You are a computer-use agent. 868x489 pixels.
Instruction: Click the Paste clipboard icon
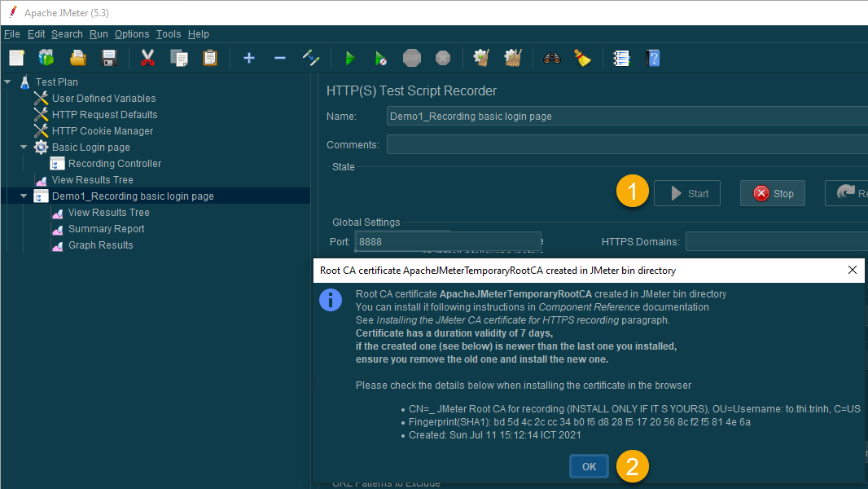pyautogui.click(x=210, y=58)
